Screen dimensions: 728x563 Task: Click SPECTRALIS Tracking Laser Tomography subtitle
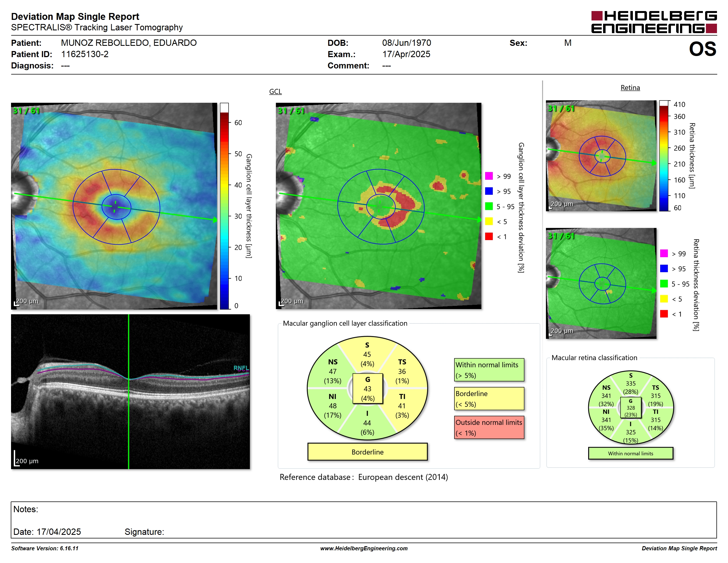coord(97,27)
